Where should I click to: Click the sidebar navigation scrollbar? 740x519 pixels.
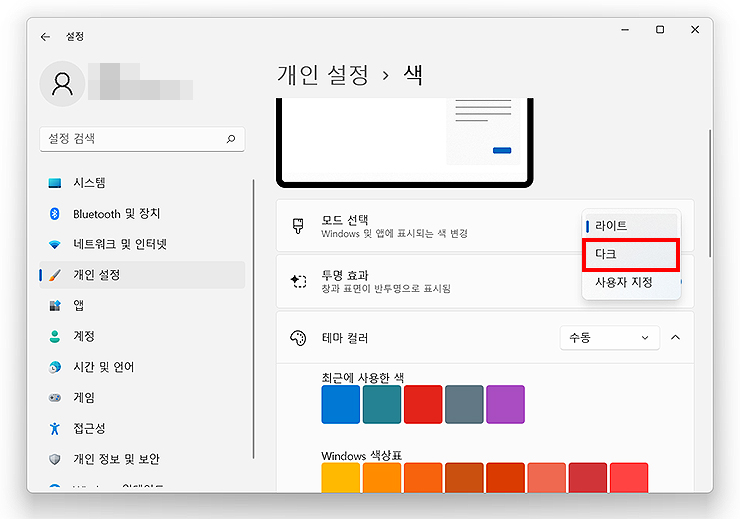click(x=253, y=319)
